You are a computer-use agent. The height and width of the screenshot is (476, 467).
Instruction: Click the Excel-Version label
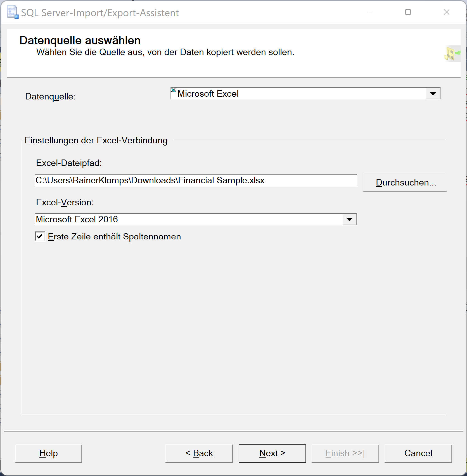65,203
